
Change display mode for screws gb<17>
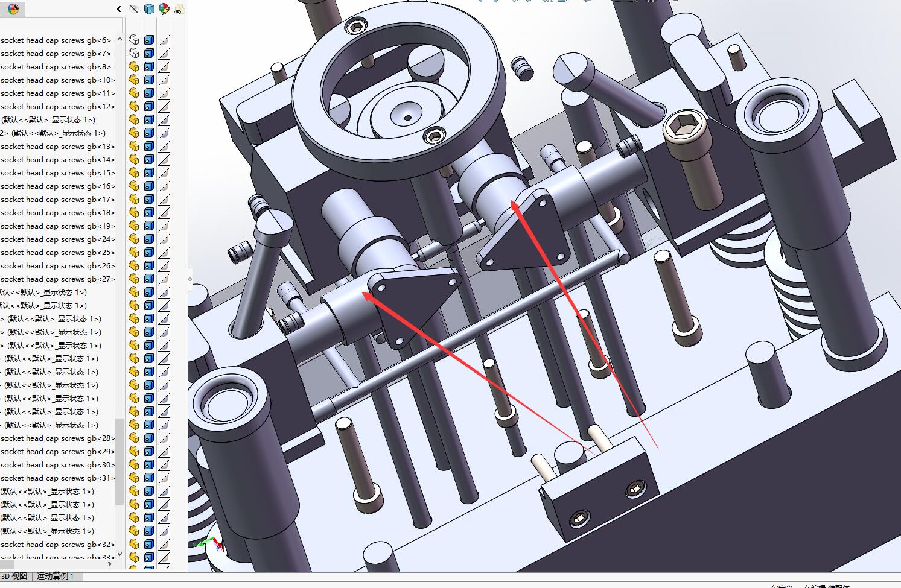pyautogui.click(x=149, y=200)
